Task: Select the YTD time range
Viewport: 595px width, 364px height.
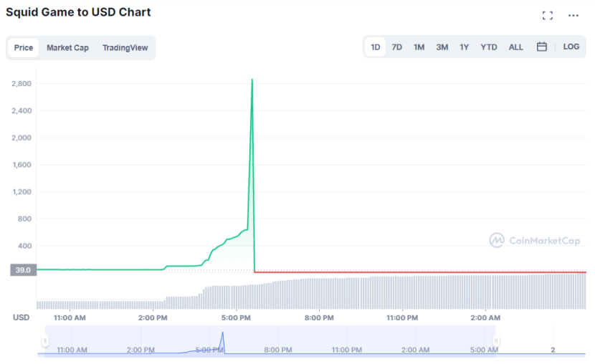Action: coord(489,47)
